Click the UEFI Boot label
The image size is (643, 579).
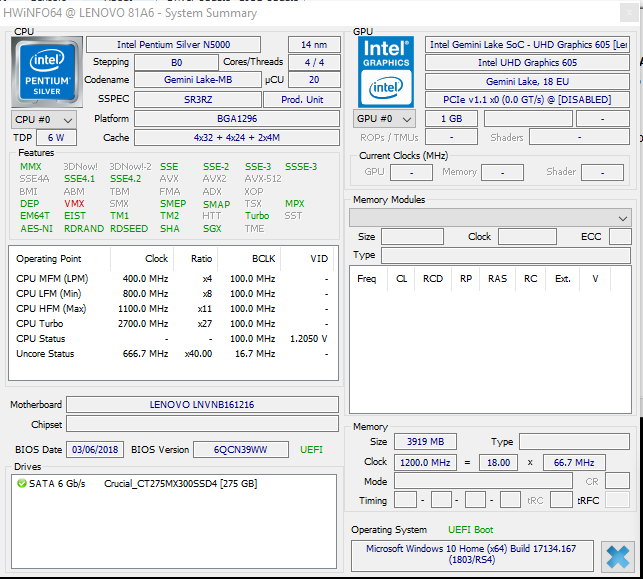click(x=470, y=530)
